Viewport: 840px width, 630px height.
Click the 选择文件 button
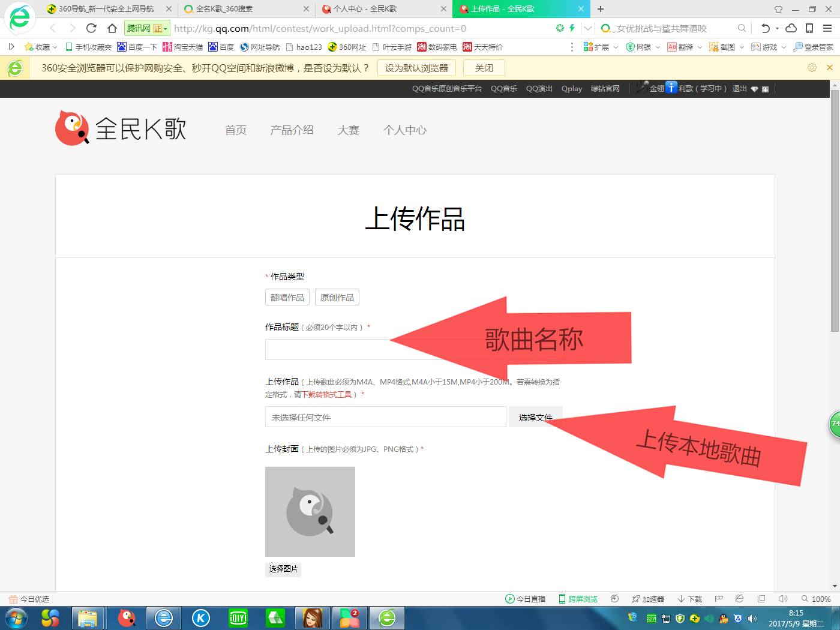(x=536, y=417)
